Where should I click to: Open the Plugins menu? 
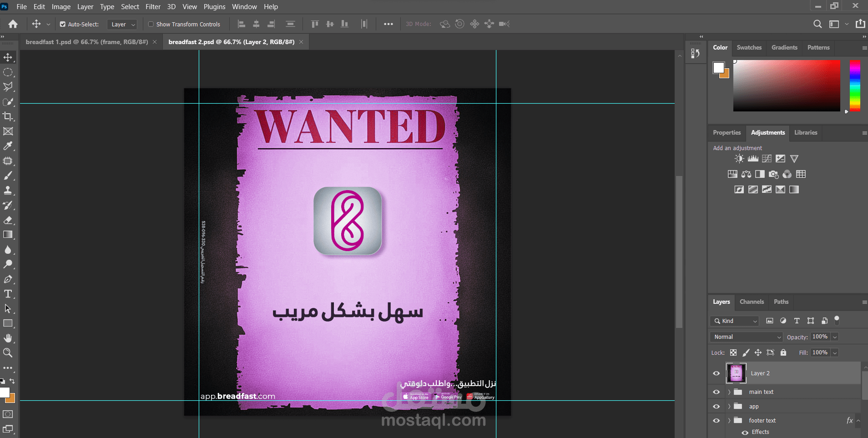point(214,7)
